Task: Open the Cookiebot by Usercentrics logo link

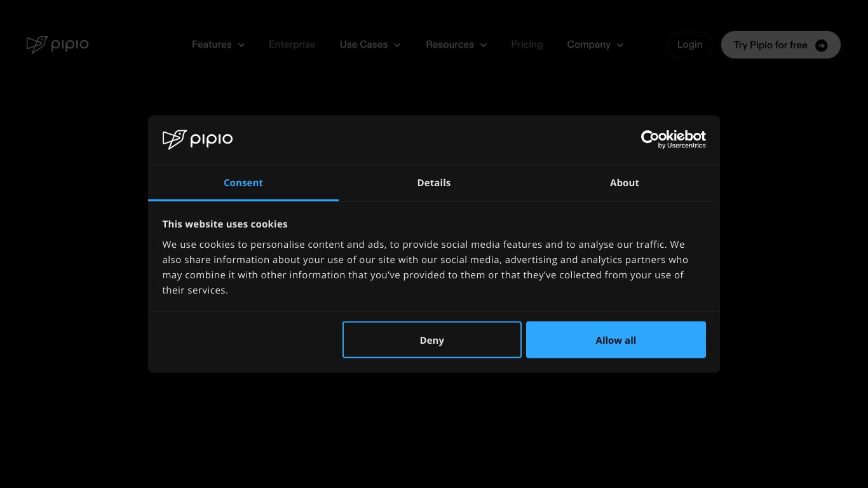Action: tap(674, 139)
